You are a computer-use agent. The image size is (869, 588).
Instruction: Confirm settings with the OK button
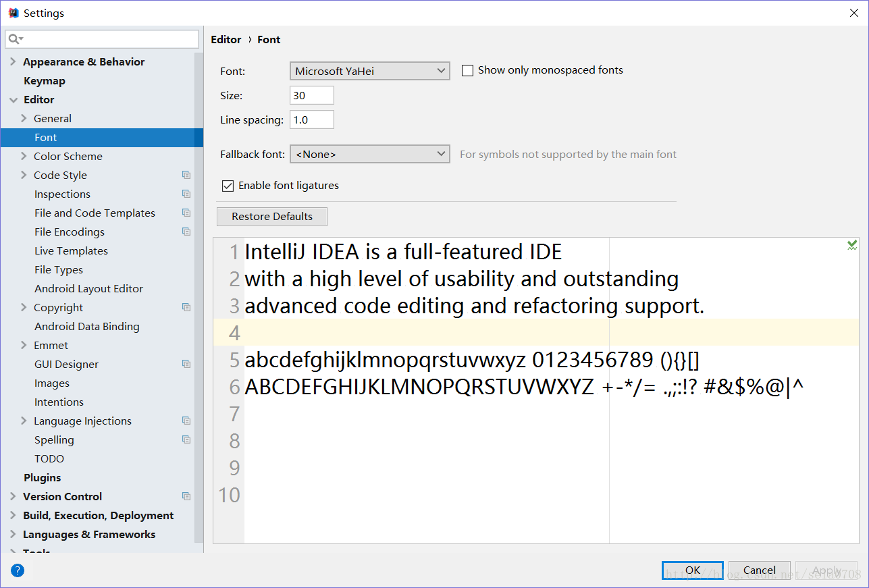point(693,570)
